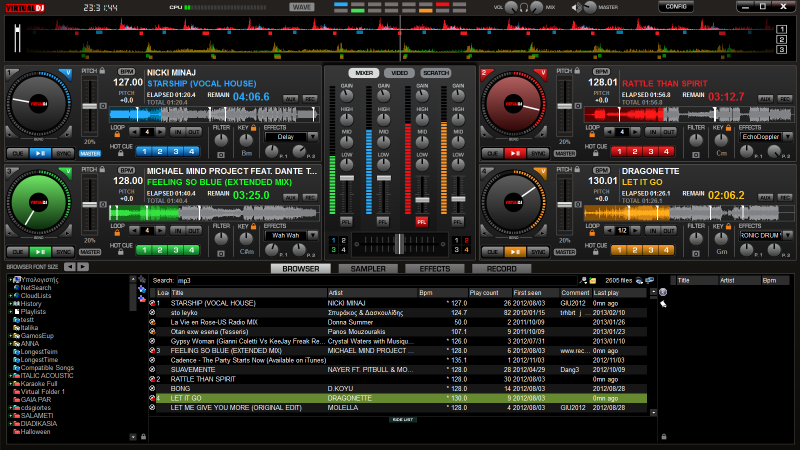Click the filter reset icon on deck 1
Viewport: 800px width, 450px height.
[221, 154]
